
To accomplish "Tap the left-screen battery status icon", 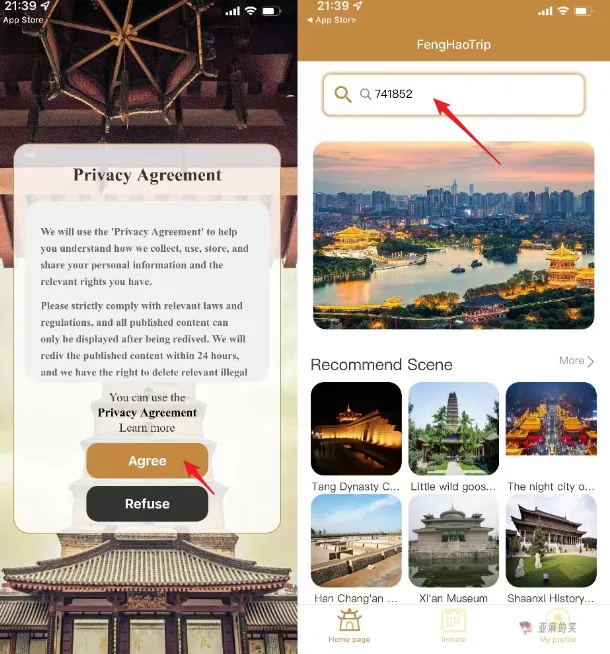I will click(271, 11).
